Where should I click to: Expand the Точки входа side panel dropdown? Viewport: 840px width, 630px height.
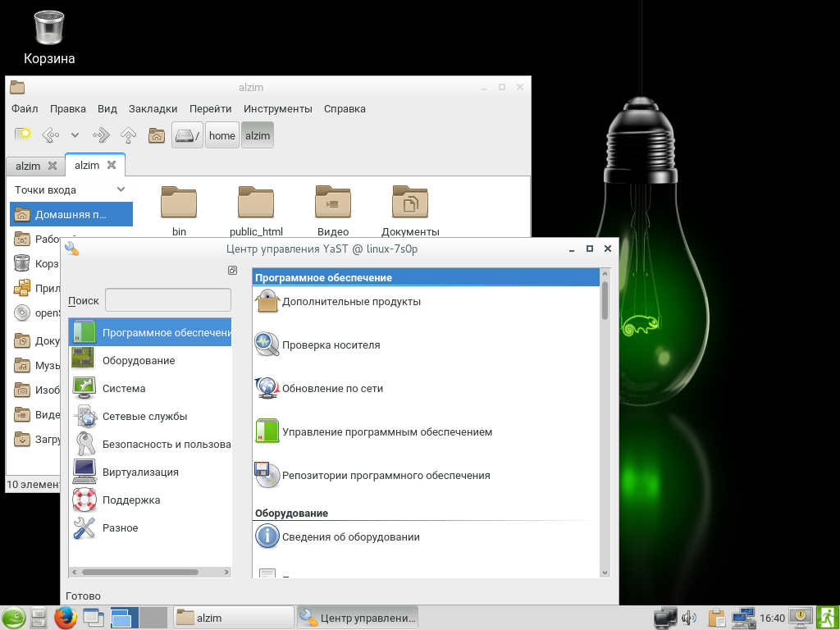[x=121, y=189]
